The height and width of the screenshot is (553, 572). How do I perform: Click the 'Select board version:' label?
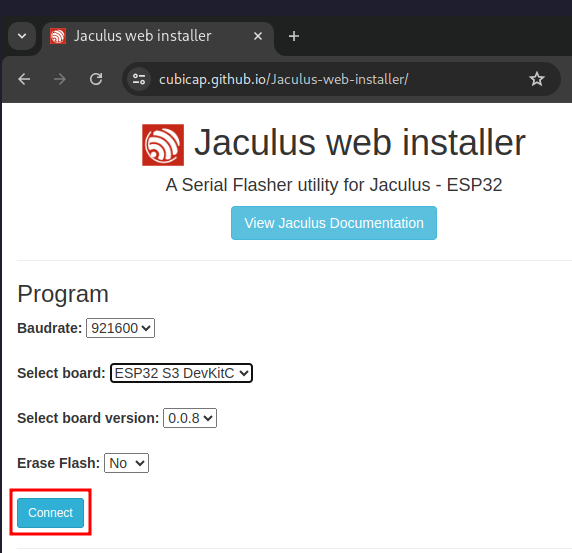(x=88, y=418)
